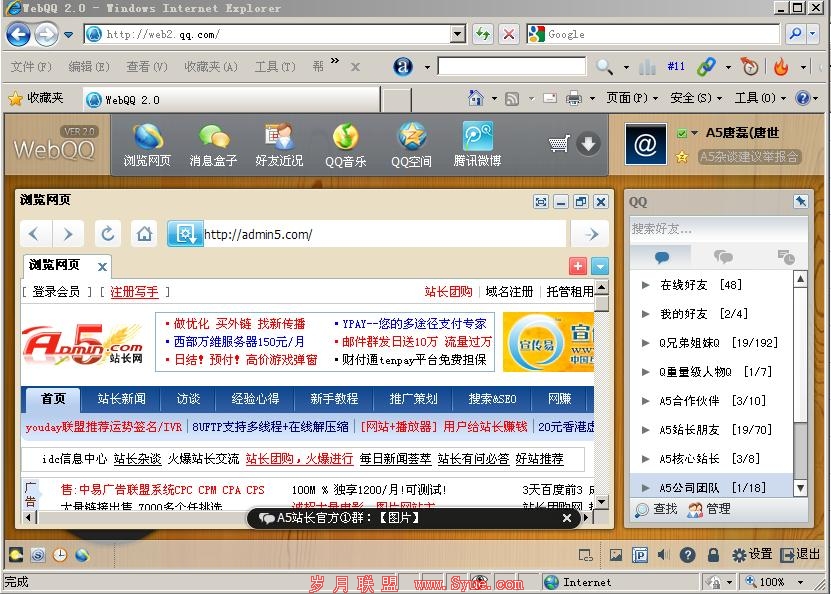Open IE address bar dropdown arrow
Screen dimensions: 831x594
(457, 34)
